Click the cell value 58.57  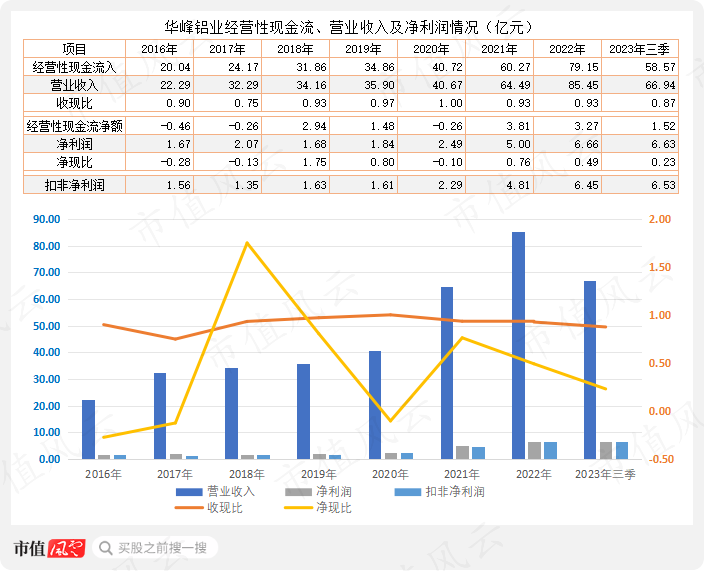click(x=660, y=67)
